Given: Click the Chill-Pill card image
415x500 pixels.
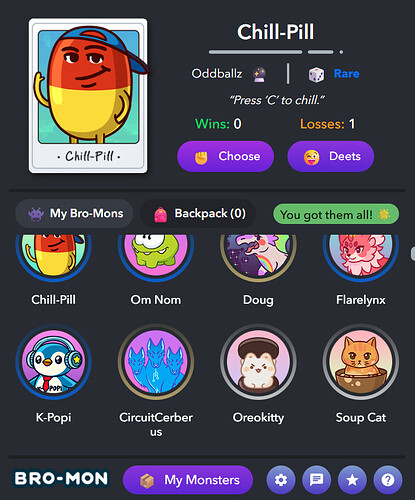Looking at the screenshot, I should pos(88,96).
